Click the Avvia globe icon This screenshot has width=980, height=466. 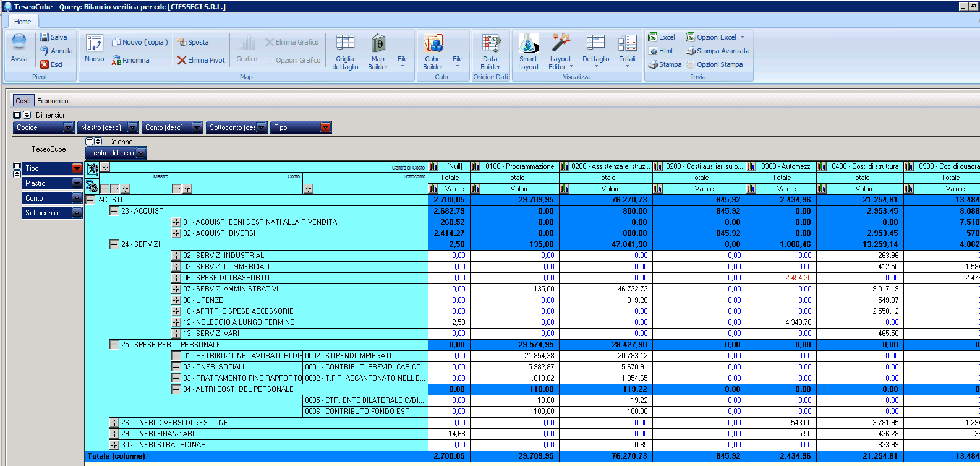click(x=19, y=43)
